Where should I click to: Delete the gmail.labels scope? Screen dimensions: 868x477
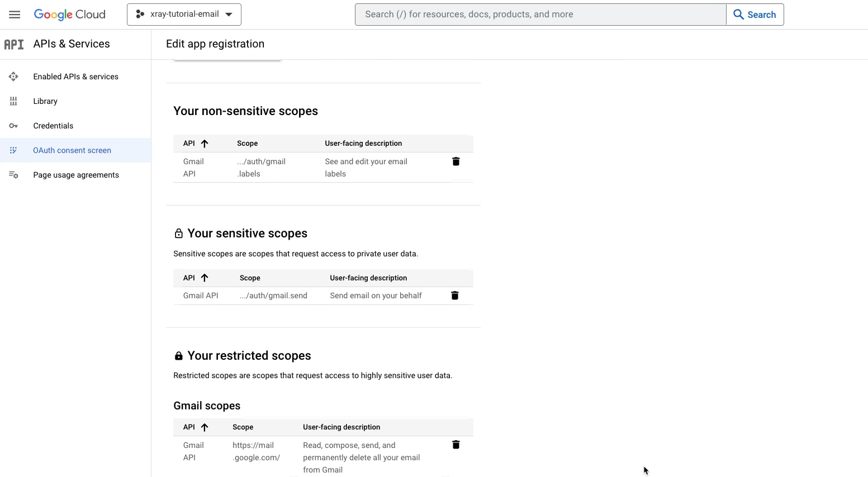[x=456, y=161]
